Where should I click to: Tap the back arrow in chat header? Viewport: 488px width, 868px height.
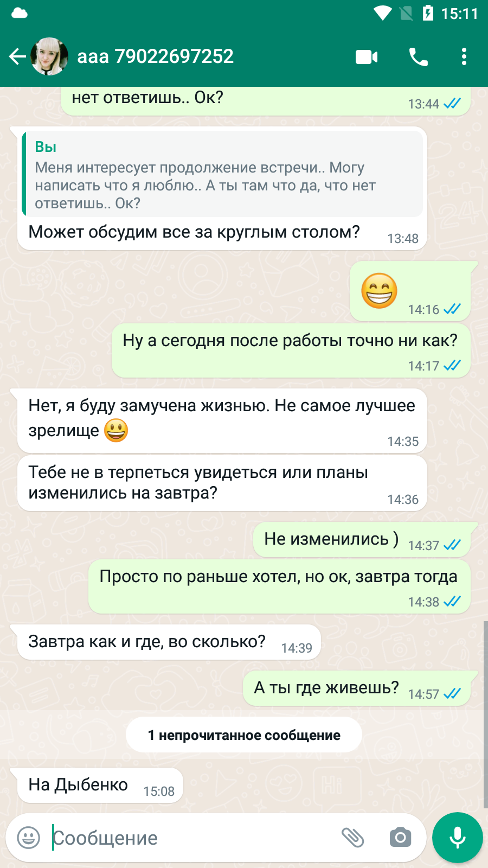pyautogui.click(x=17, y=56)
